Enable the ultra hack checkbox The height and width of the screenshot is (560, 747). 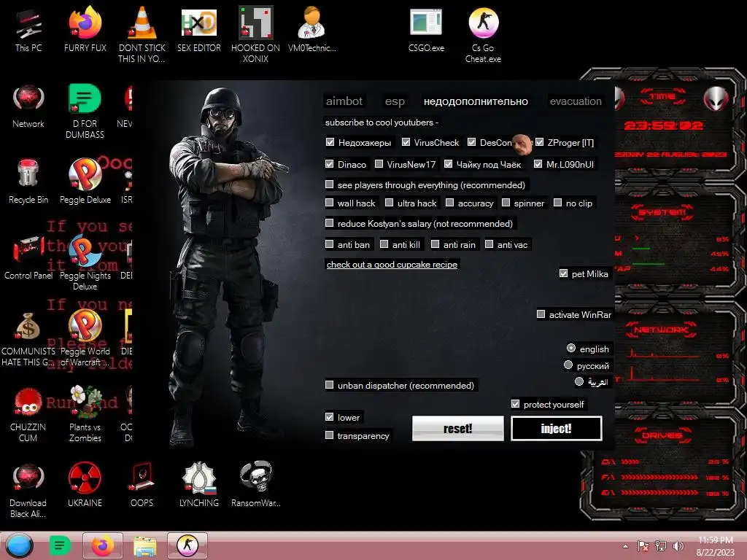coord(390,203)
